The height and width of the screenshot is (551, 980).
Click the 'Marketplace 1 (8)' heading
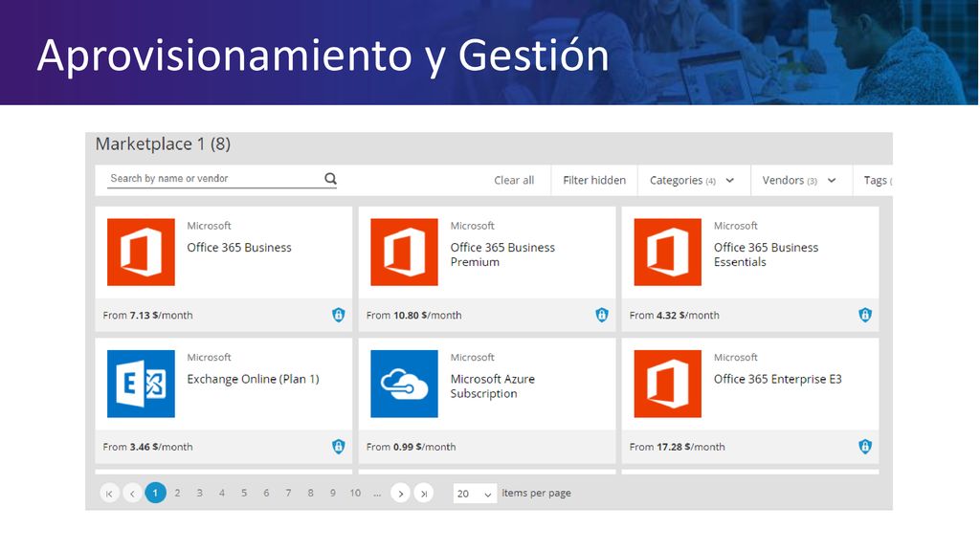(163, 144)
